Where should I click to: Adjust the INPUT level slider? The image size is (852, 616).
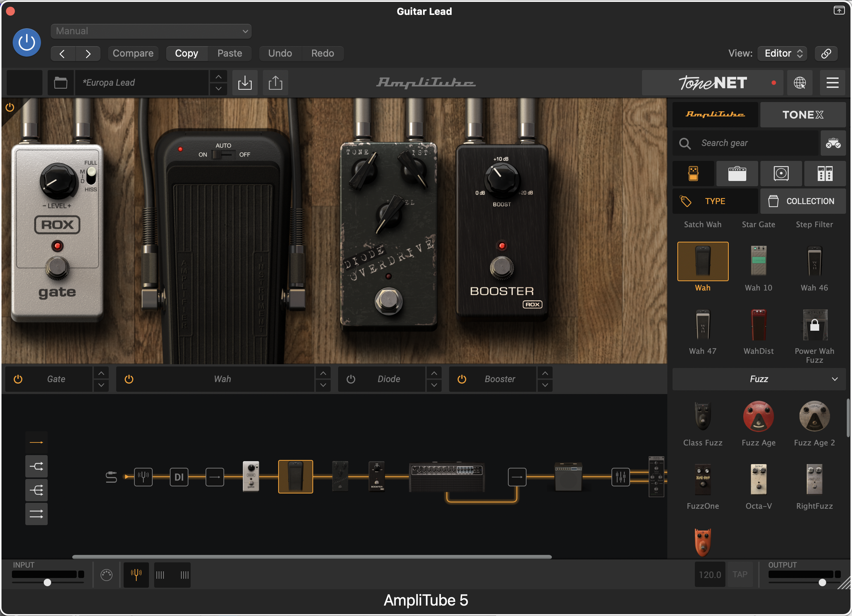[x=48, y=582]
